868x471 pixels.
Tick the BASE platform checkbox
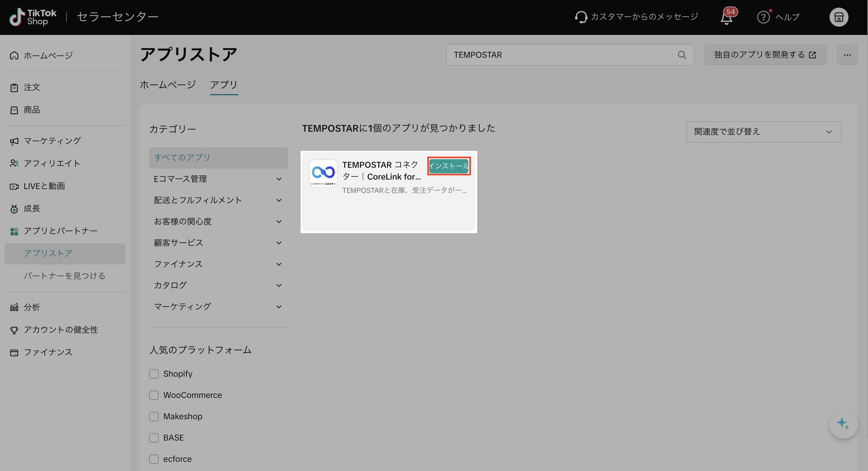point(154,438)
